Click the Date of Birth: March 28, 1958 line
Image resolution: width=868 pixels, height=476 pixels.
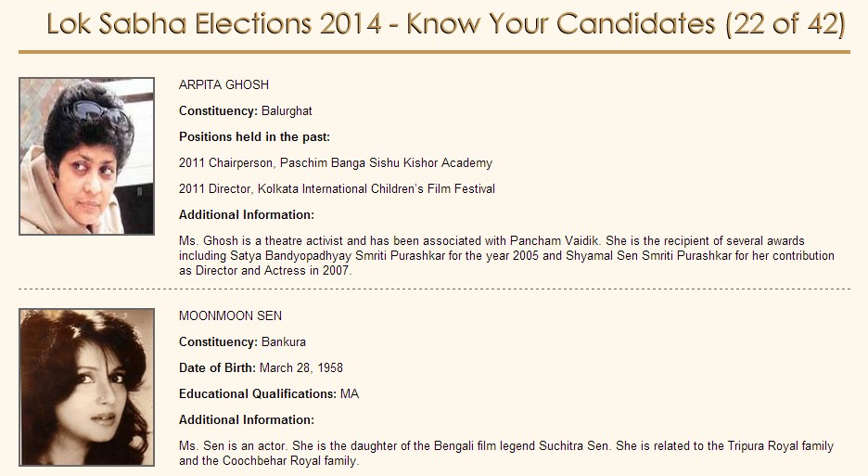(261, 368)
